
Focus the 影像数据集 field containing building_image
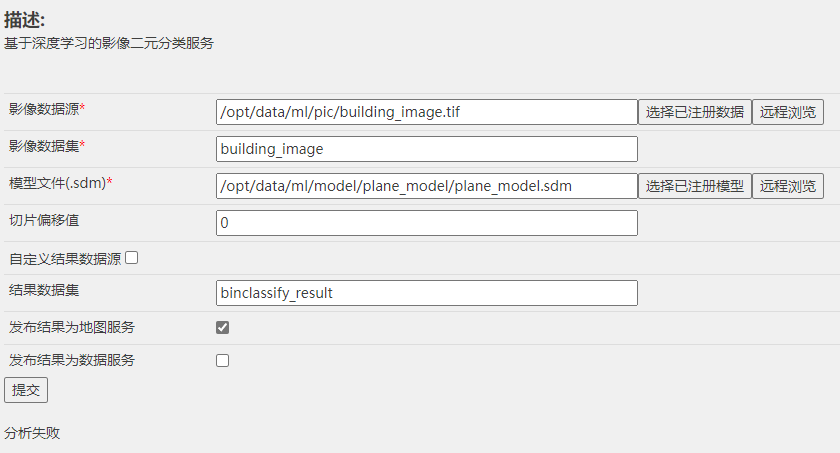click(x=426, y=149)
